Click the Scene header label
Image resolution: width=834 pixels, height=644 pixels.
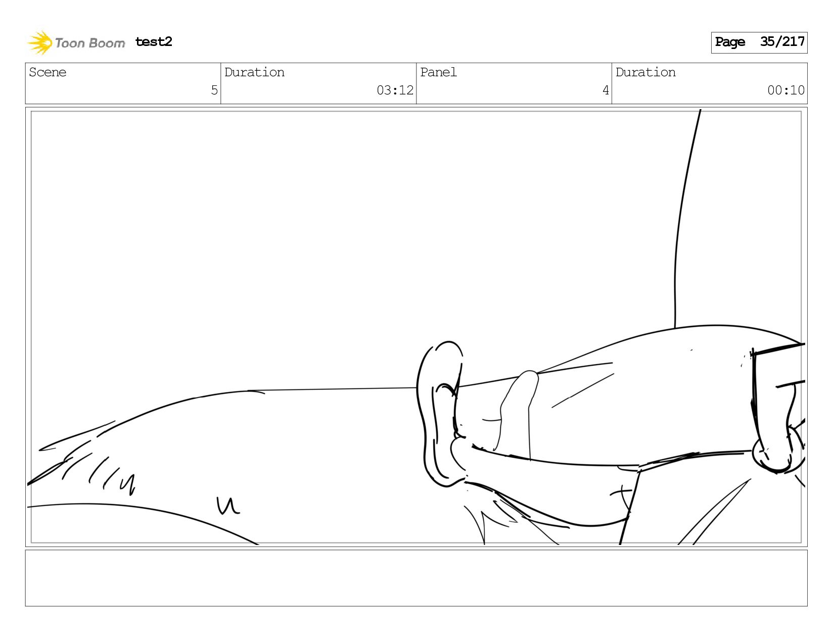(48, 72)
